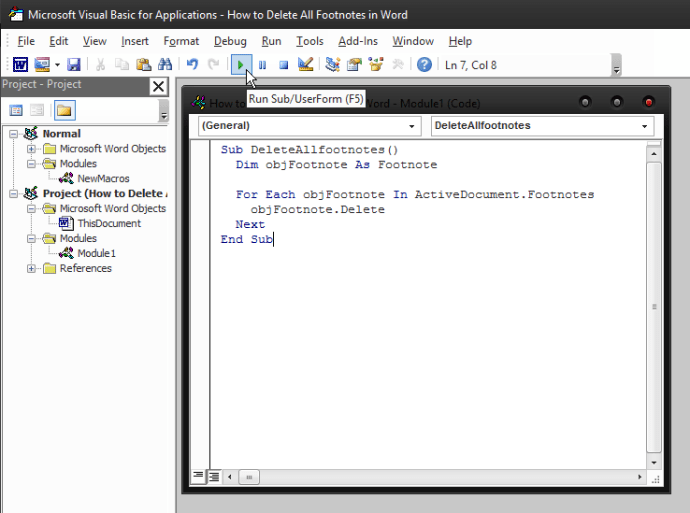Expand the References folder in project tree

click(x=32, y=268)
